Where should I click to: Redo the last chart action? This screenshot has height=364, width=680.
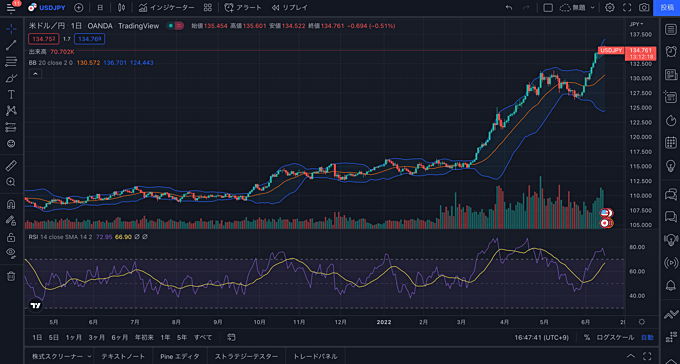tap(526, 7)
